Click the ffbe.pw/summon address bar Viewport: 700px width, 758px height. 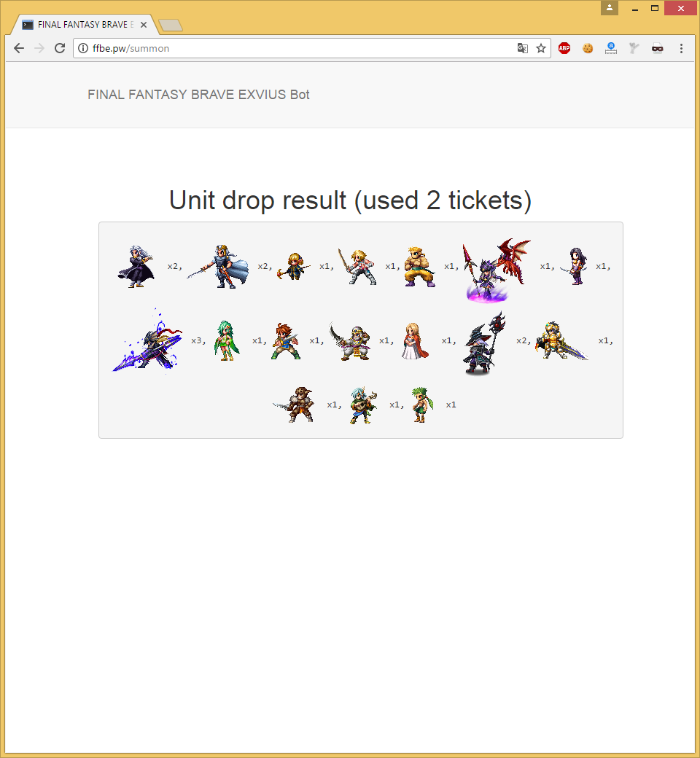pyautogui.click(x=311, y=48)
